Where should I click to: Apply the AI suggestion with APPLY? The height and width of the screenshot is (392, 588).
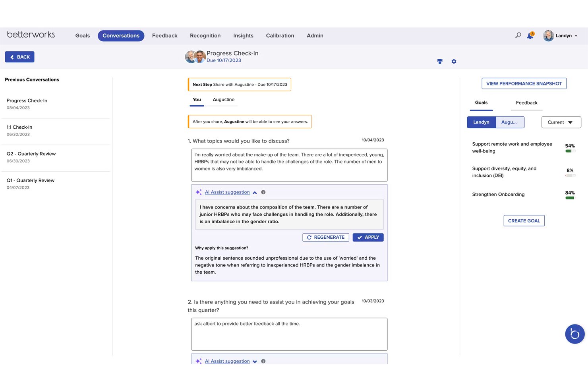click(x=368, y=238)
